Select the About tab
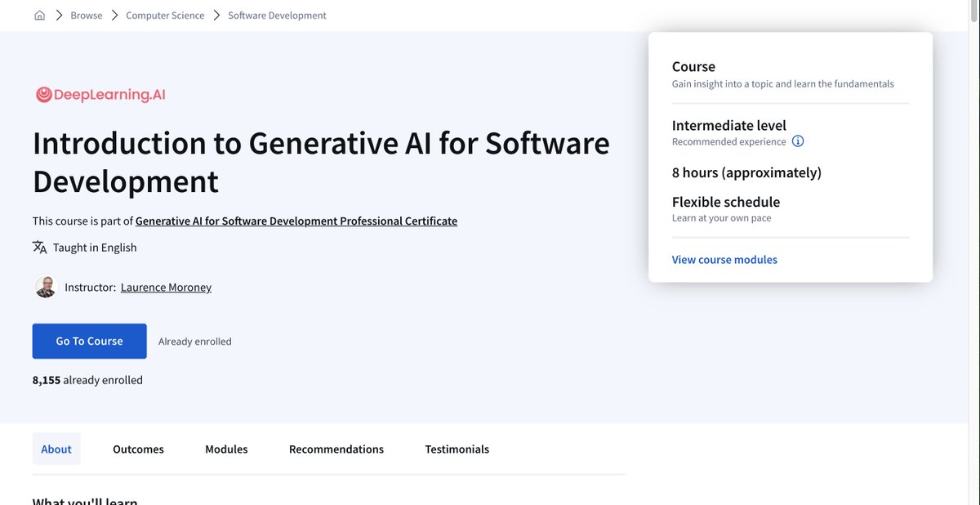 56,449
